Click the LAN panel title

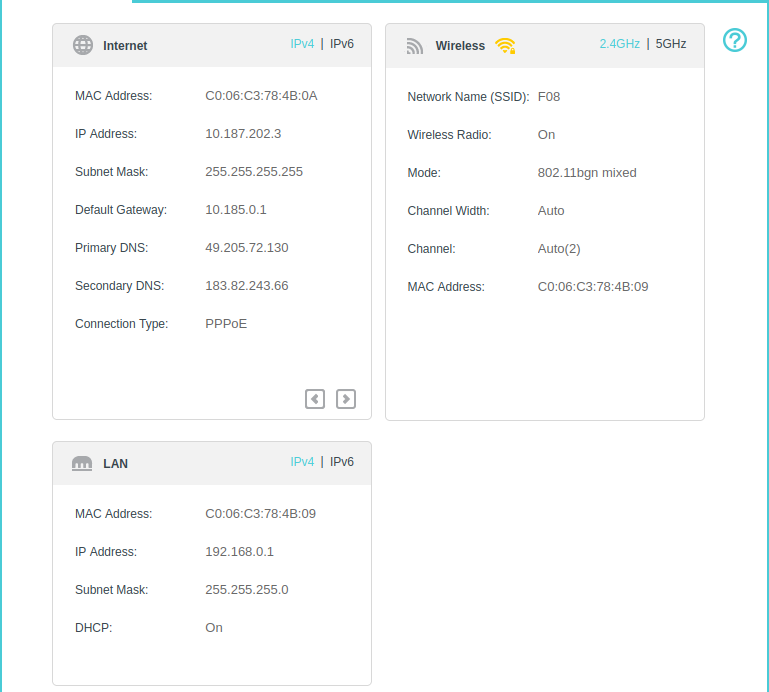tap(115, 464)
